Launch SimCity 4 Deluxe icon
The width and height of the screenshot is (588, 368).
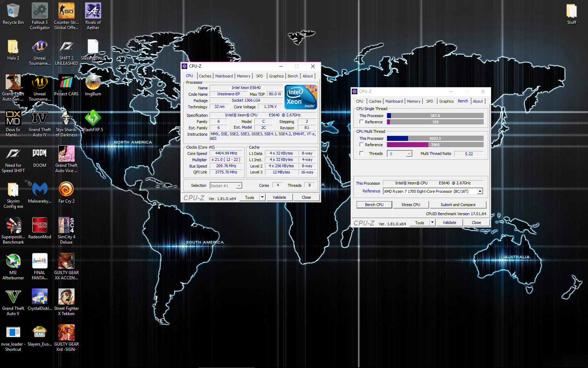coord(66,231)
